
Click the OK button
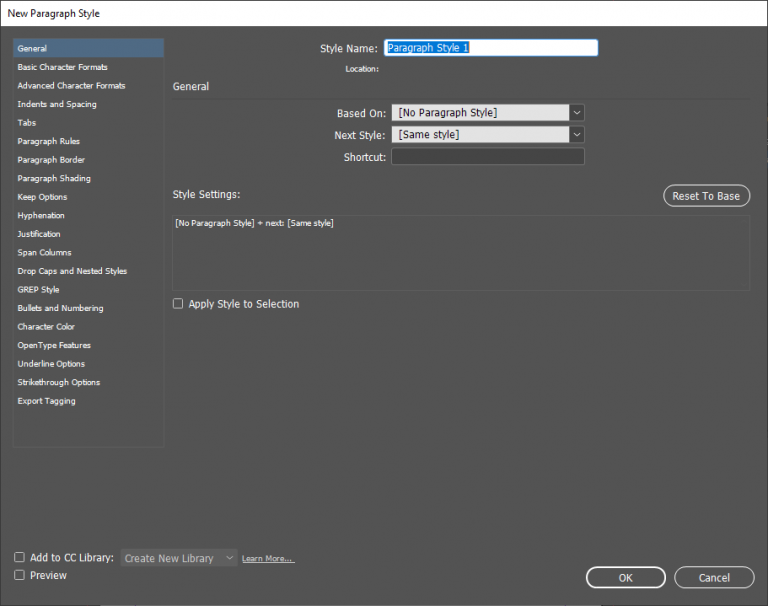625,577
